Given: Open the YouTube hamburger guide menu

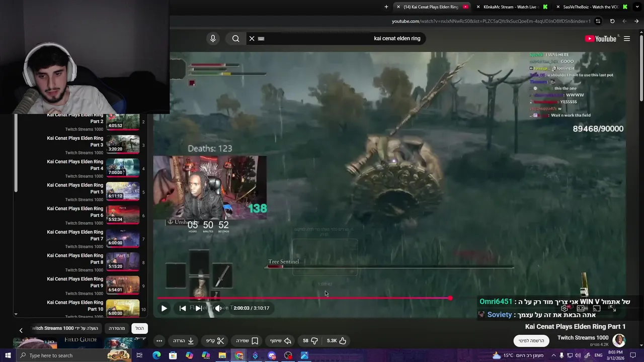Looking at the screenshot, I should tap(627, 39).
